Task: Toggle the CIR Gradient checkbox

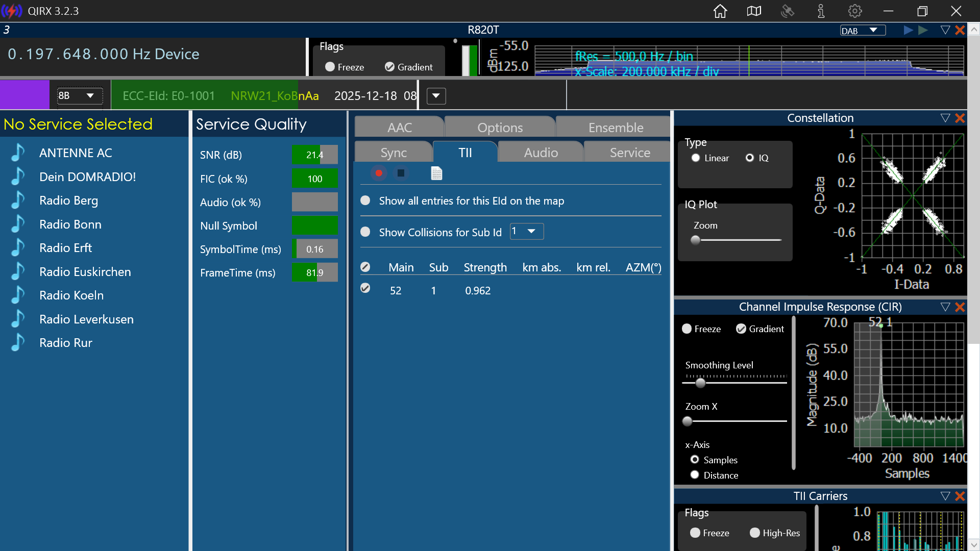Action: tap(741, 329)
